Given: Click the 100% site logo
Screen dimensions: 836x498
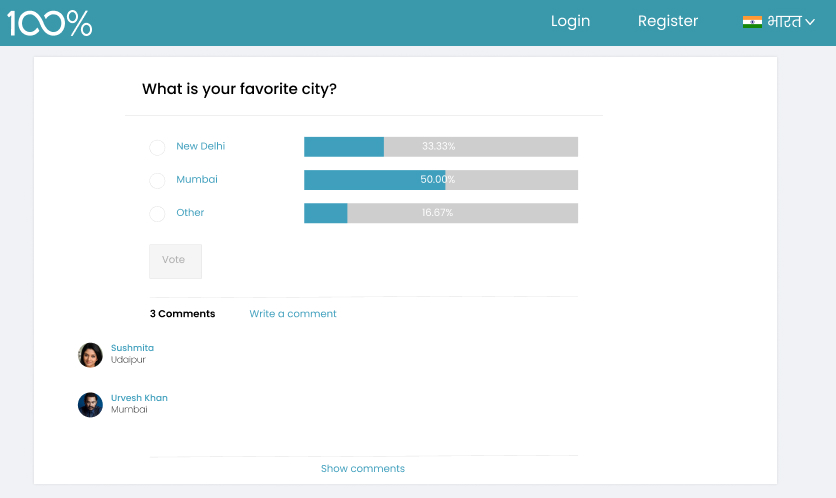Looking at the screenshot, I should pos(50,23).
